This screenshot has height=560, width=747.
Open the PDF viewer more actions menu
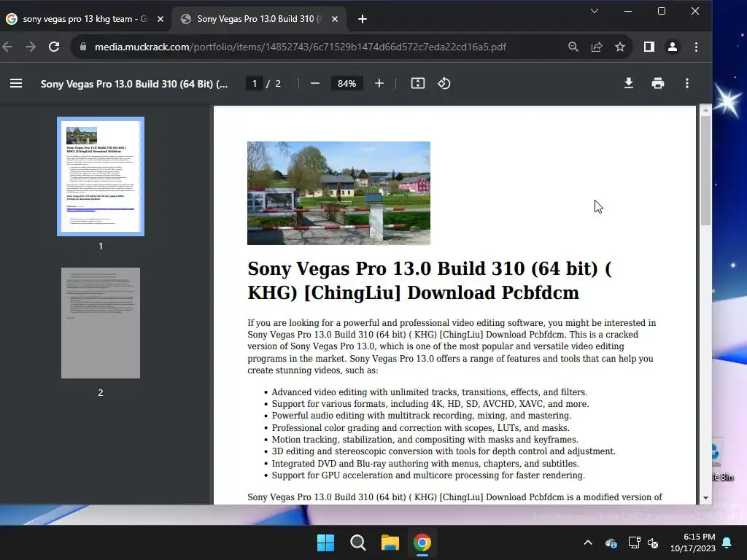click(687, 83)
